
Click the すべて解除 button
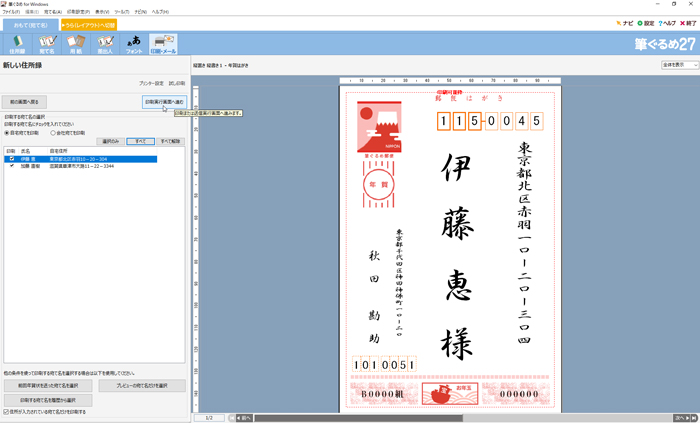click(x=170, y=142)
